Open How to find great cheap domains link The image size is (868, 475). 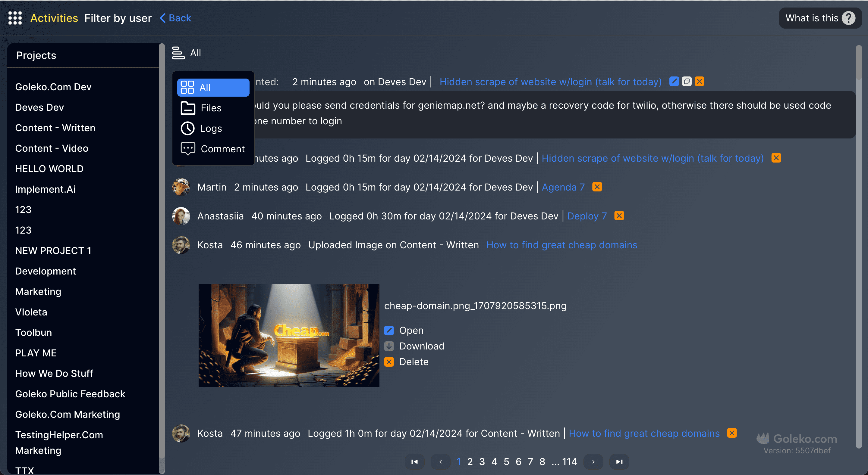561,245
